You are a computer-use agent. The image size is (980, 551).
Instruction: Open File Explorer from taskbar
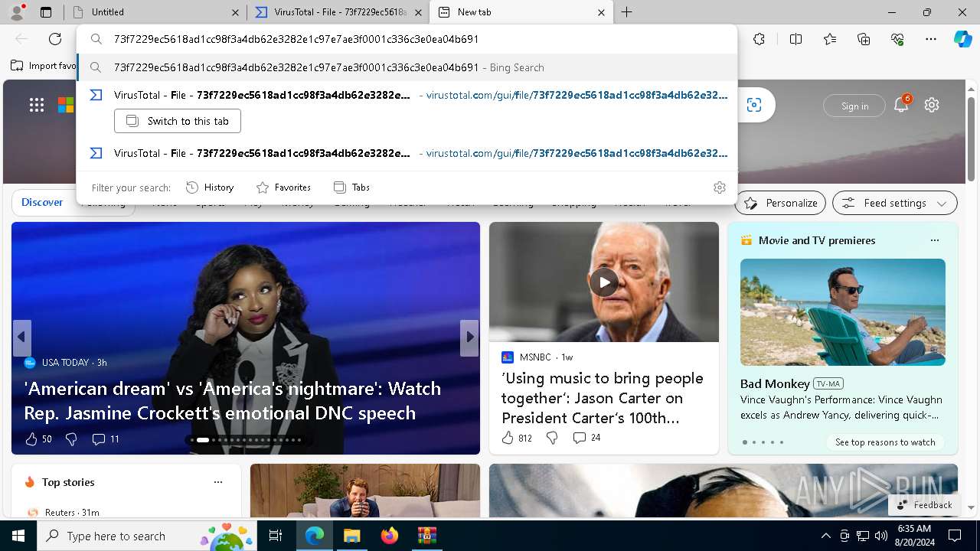point(351,536)
